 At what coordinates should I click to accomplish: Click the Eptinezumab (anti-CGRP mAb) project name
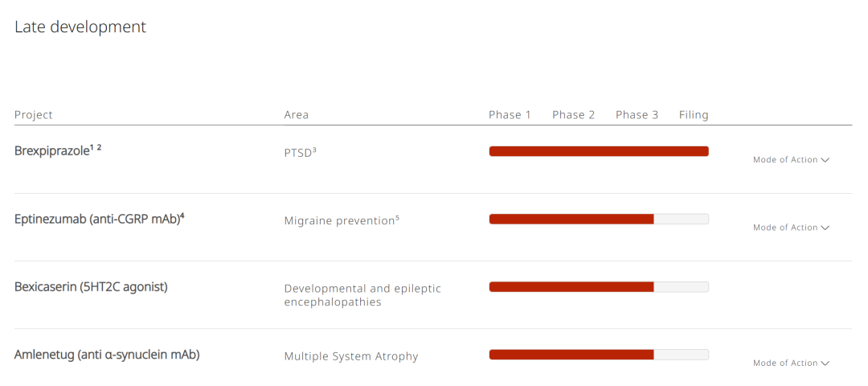tap(96, 219)
